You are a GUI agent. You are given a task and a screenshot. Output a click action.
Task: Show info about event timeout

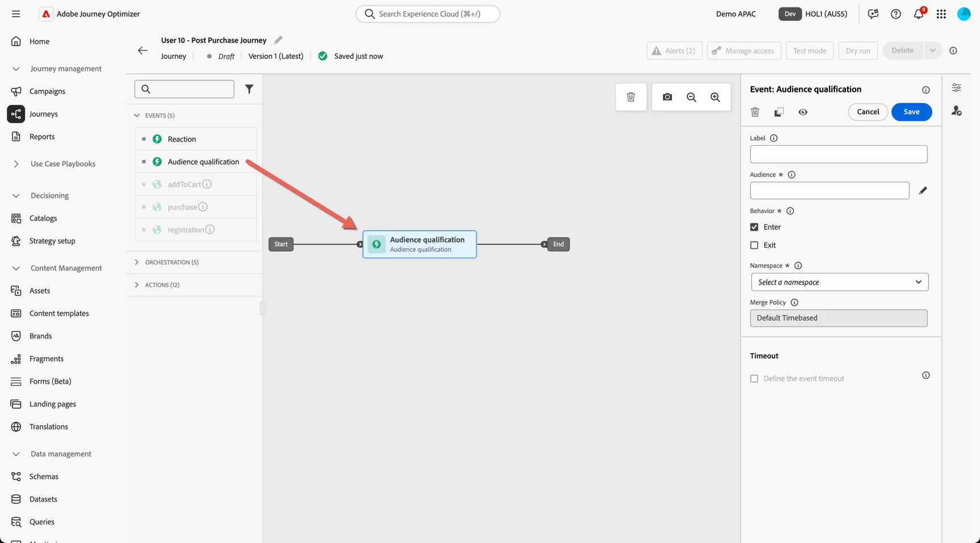coord(926,375)
